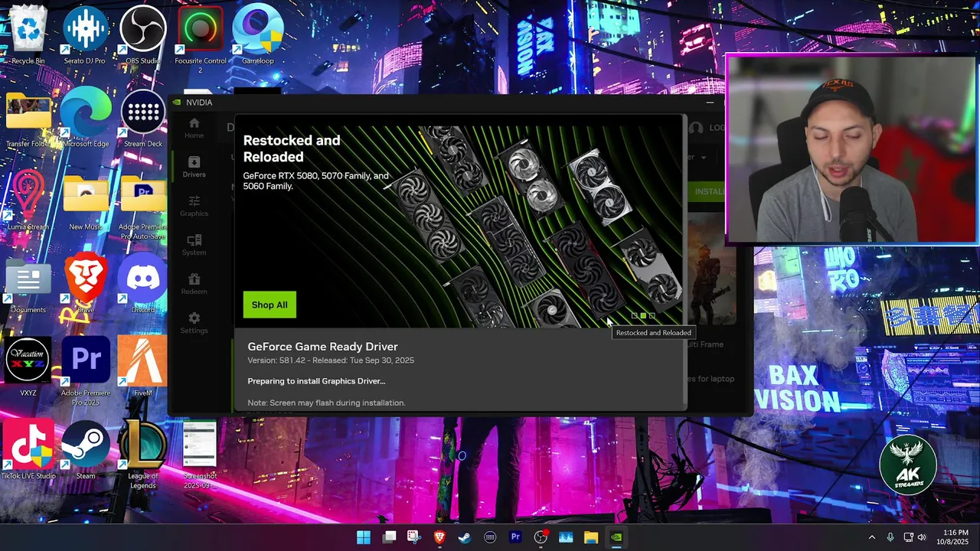Click the green Shop All button
980x551 pixels.
[269, 305]
